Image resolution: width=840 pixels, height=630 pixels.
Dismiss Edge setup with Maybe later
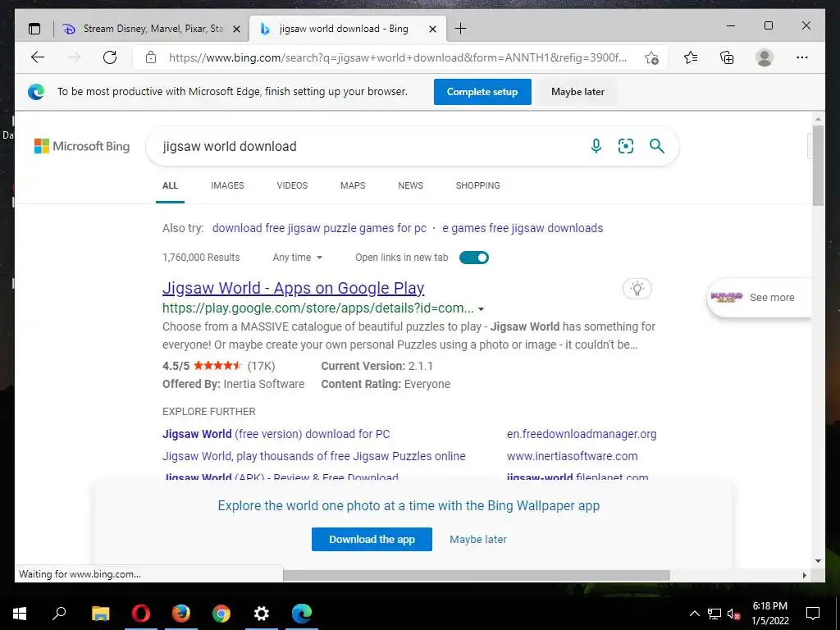tap(577, 92)
